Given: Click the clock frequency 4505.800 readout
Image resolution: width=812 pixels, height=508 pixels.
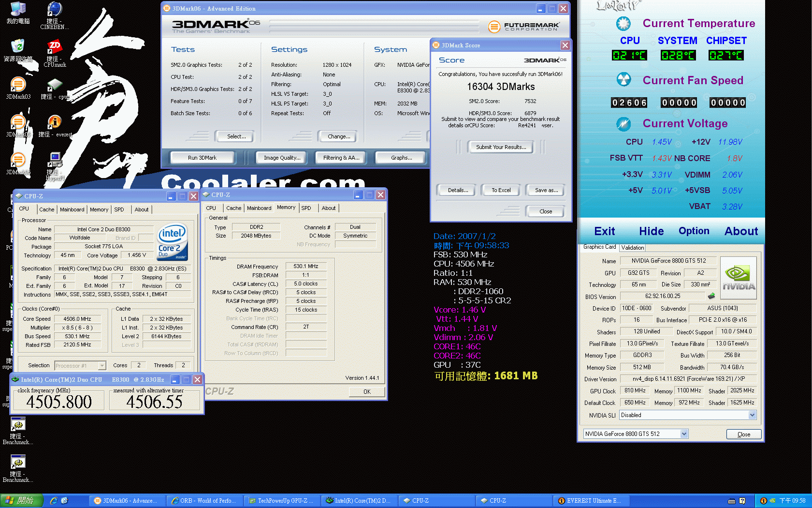Looking at the screenshot, I should [x=59, y=402].
